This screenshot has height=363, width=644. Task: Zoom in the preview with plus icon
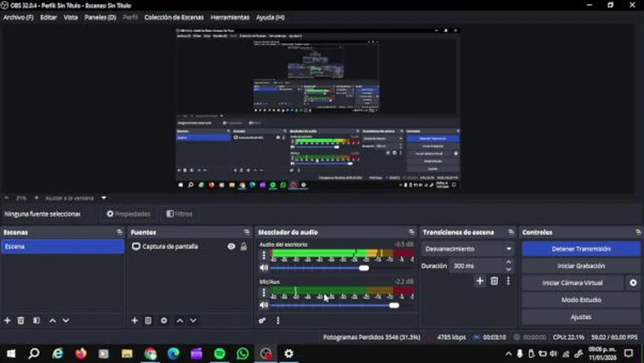pyautogui.click(x=36, y=198)
